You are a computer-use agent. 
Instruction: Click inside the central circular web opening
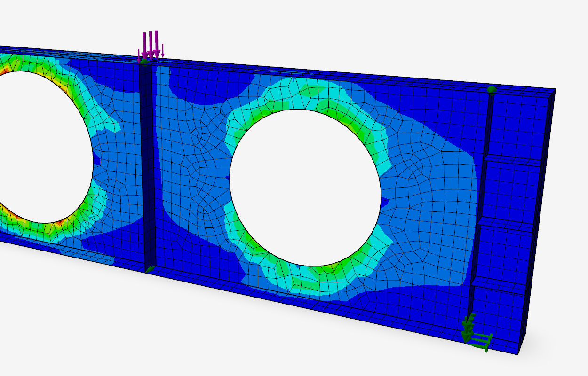(305, 188)
